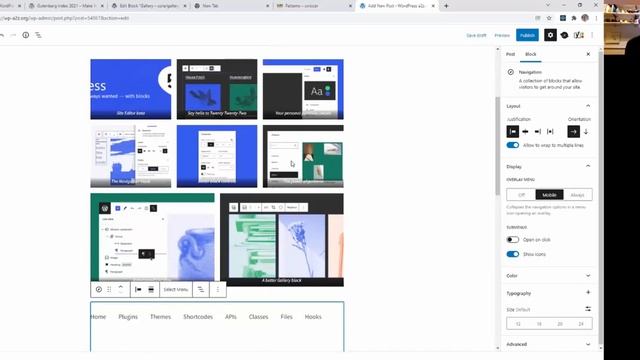Set overlay menu to Always
The image size is (640, 360).
[578, 195]
